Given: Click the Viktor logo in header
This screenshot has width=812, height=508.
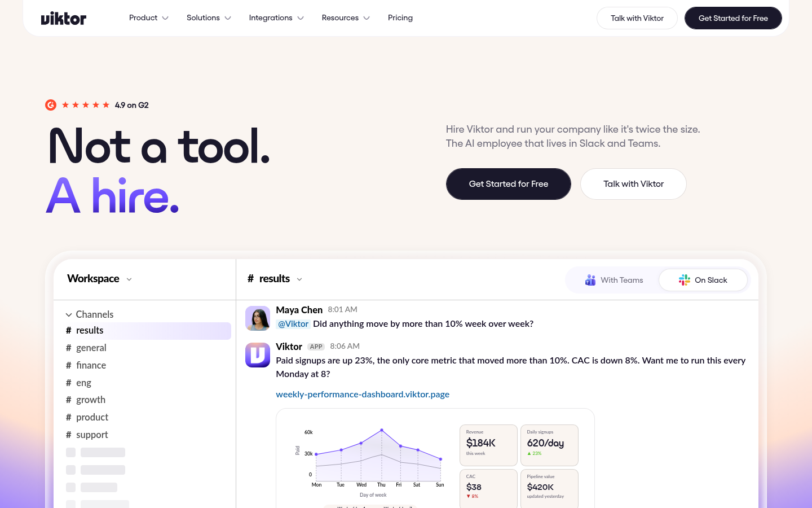Looking at the screenshot, I should click(64, 18).
